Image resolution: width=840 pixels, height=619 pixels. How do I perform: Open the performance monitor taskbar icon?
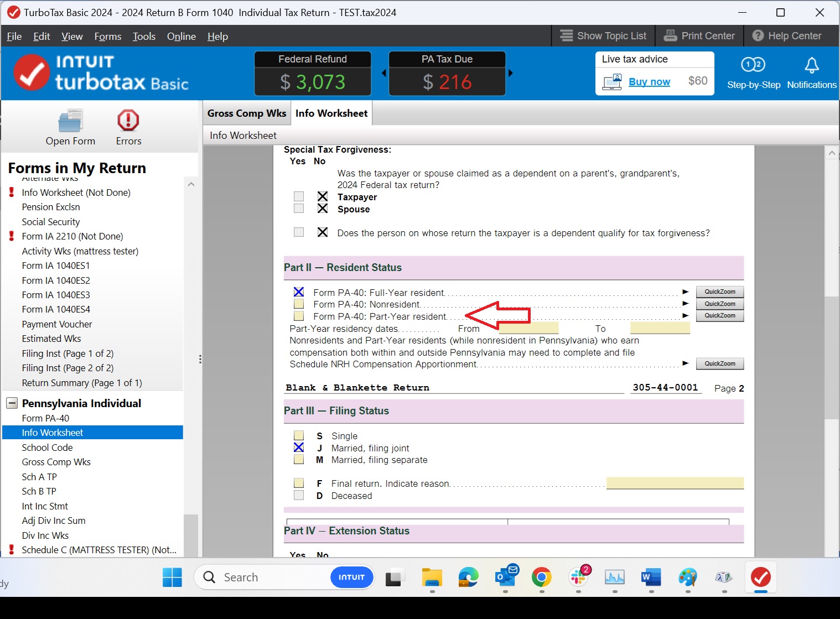(x=615, y=578)
